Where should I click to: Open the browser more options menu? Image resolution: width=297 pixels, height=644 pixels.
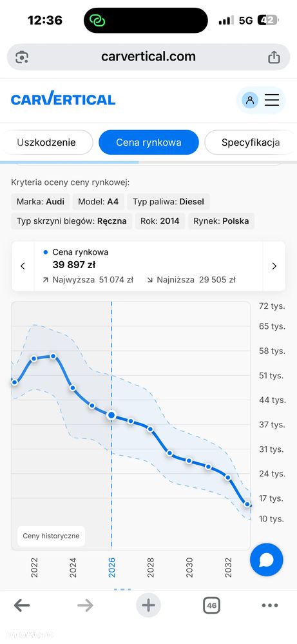pyautogui.click(x=270, y=605)
